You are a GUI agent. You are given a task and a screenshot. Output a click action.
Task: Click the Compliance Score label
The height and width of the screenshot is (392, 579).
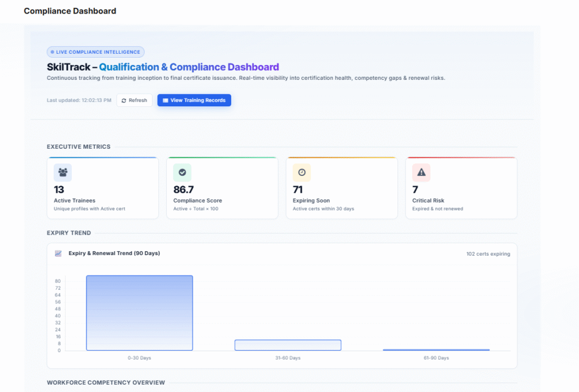click(x=197, y=201)
